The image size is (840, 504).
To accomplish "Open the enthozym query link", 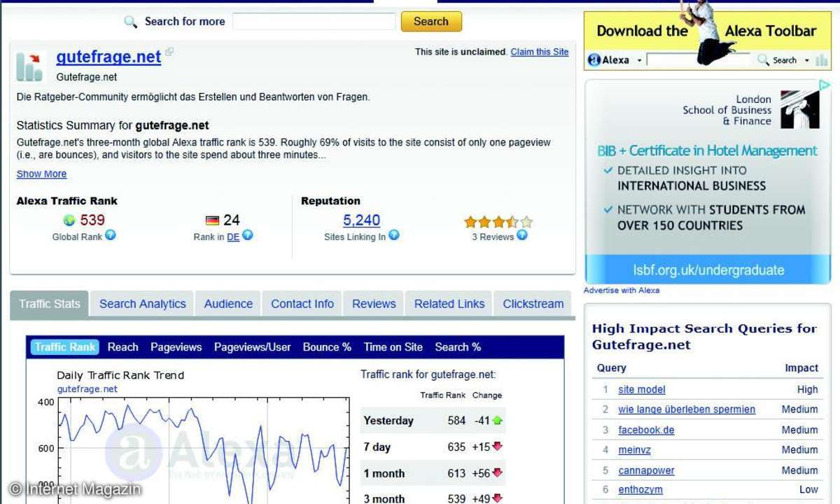I will tap(640, 490).
